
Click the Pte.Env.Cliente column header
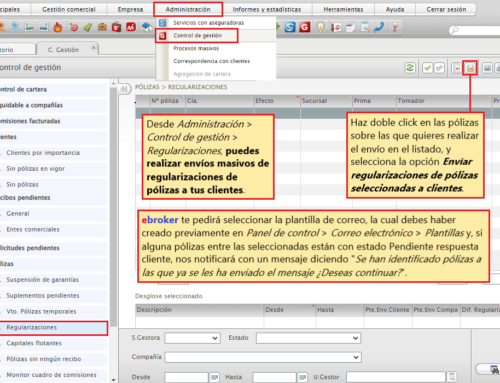tap(388, 310)
